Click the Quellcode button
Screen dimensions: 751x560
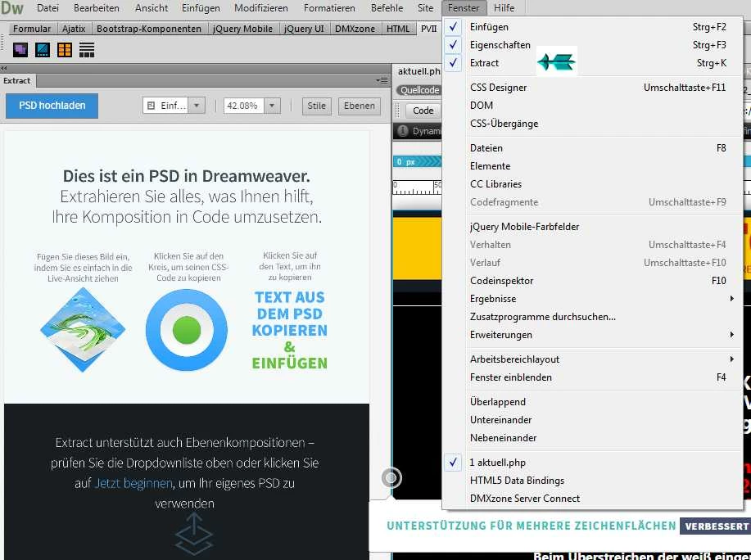click(x=419, y=90)
